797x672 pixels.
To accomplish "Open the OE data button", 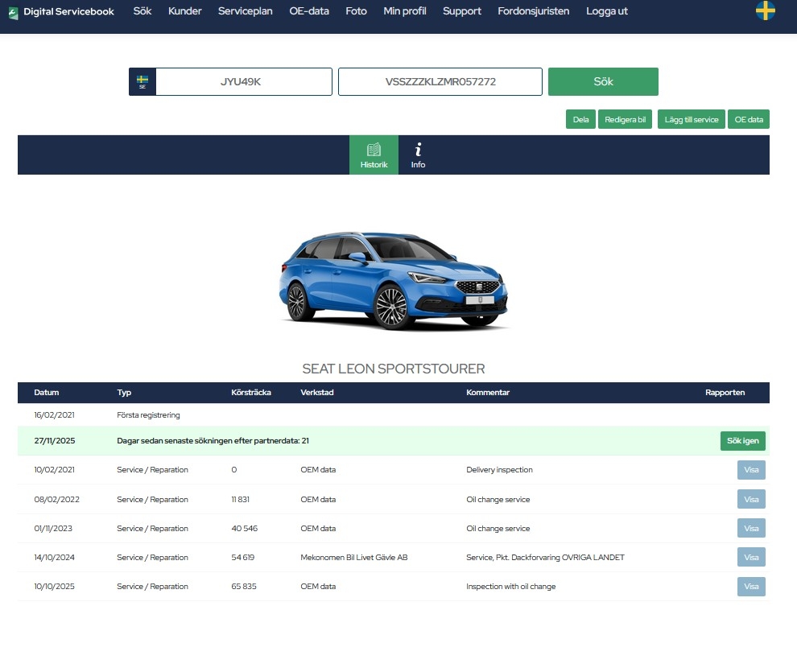I will pos(749,119).
